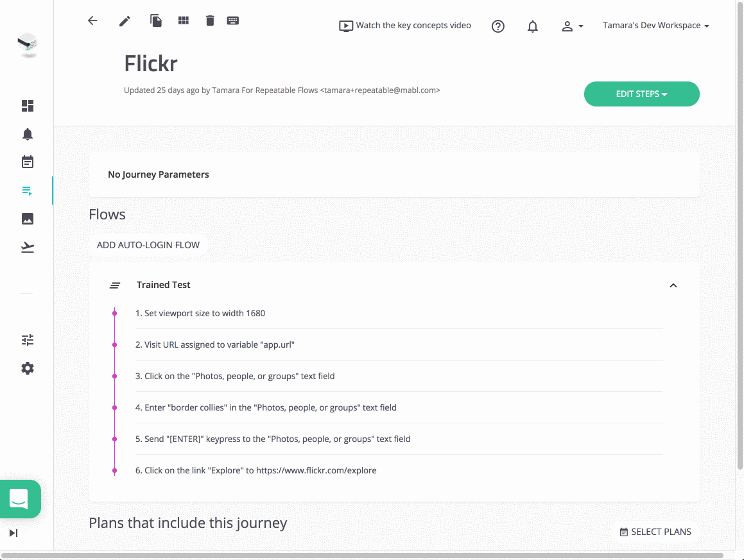Click the Flows section heading
This screenshot has height=560, width=744.
pyautogui.click(x=107, y=214)
